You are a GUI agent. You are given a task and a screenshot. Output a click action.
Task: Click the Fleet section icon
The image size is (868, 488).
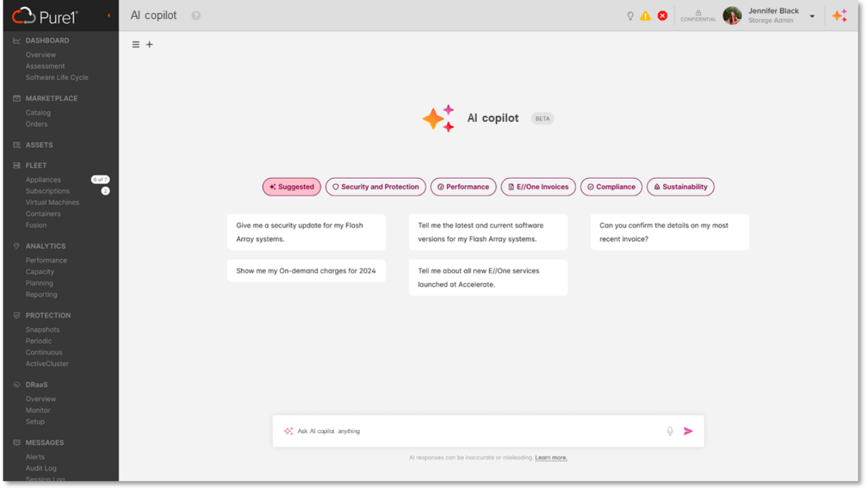coord(17,165)
